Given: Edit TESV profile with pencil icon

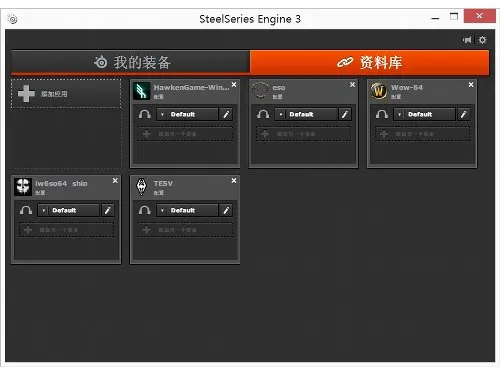Looking at the screenshot, I should [226, 210].
